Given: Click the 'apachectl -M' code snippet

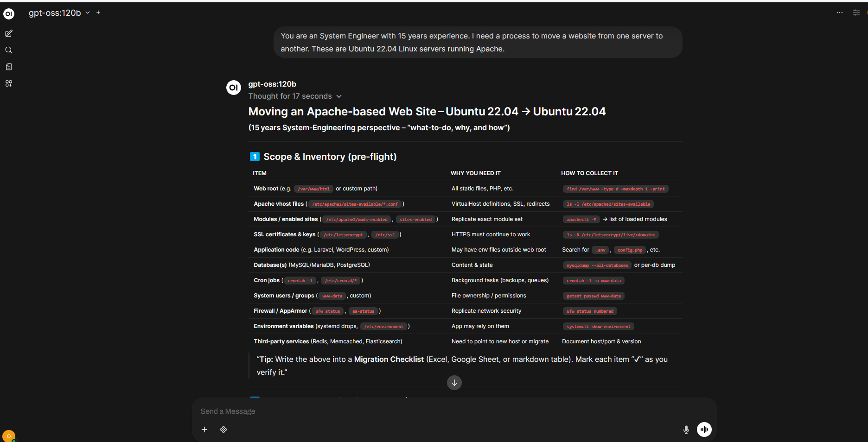Looking at the screenshot, I should coord(581,220).
